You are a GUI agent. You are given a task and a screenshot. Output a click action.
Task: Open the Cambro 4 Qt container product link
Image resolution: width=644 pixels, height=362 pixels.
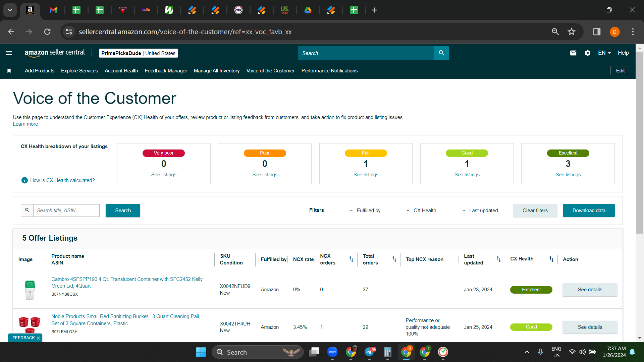[127, 283]
